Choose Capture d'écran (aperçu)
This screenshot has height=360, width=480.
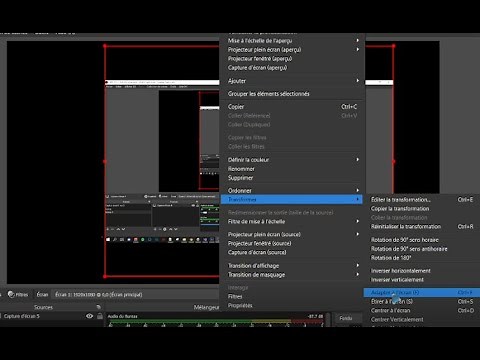[x=292, y=68]
